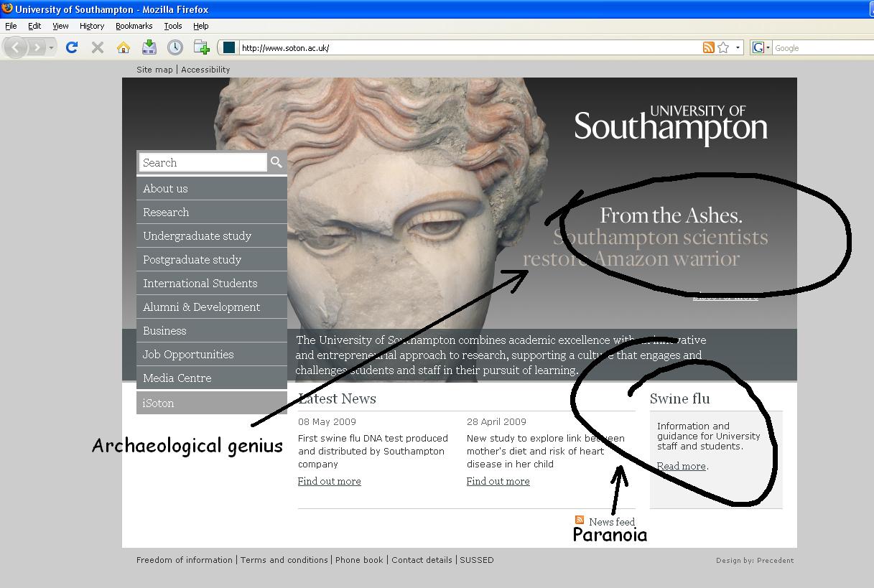Open the Edit menu

(34, 26)
